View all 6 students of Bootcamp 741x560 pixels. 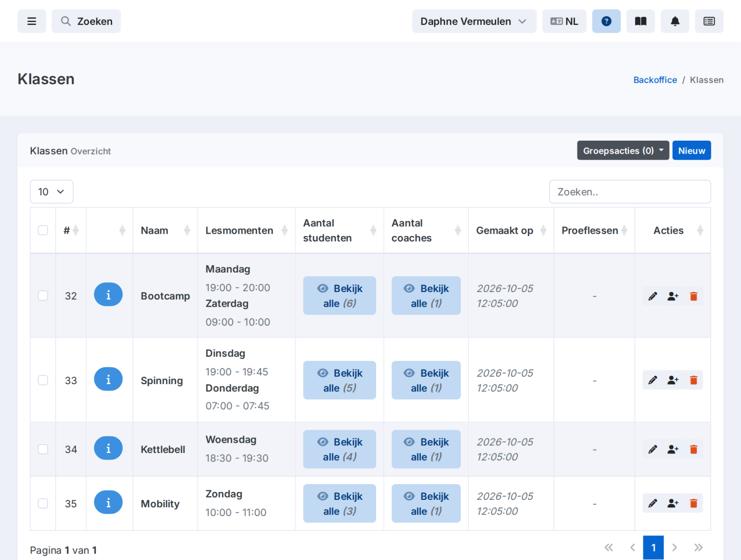click(x=339, y=296)
